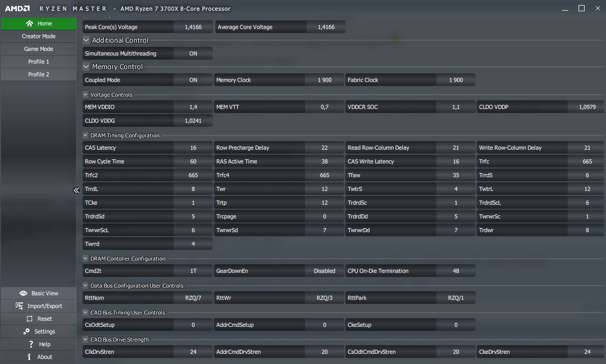Switch to Game Mode tab
The height and width of the screenshot is (364, 606).
tap(39, 49)
